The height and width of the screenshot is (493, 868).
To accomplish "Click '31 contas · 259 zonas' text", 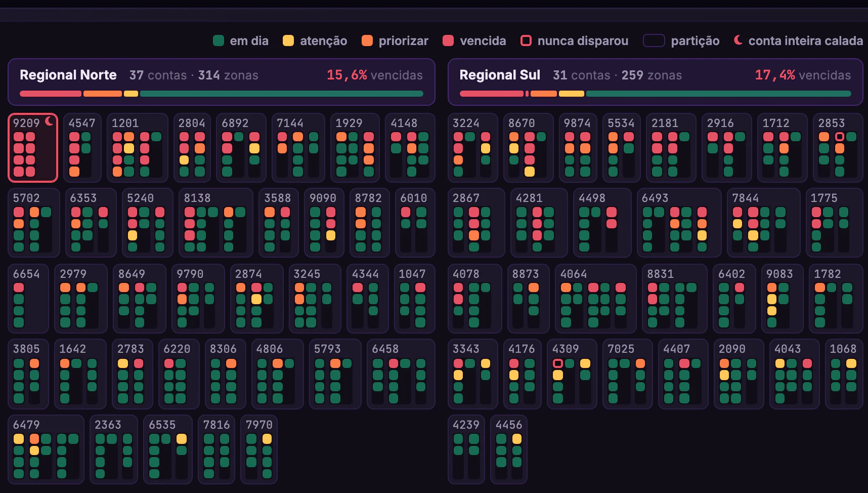I will 618,75.
